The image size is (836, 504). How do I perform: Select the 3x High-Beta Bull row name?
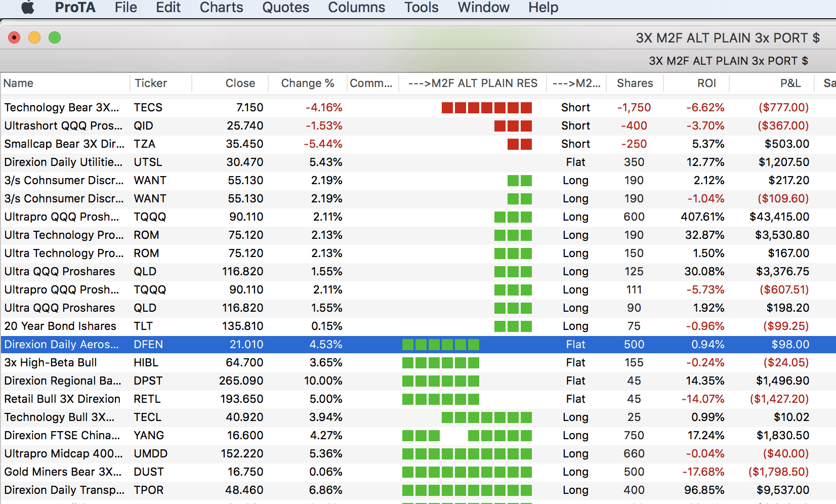51,363
